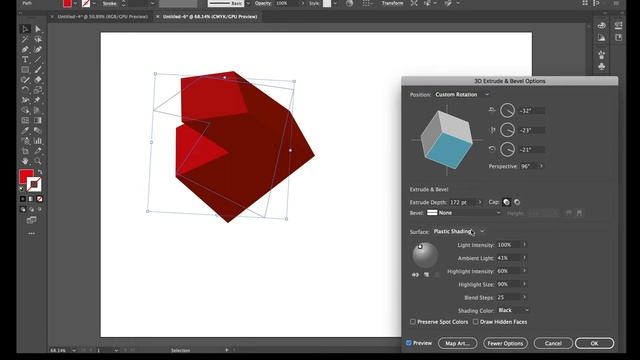The width and height of the screenshot is (640, 360).
Task: Select the Mesh tool
Action: point(25,120)
